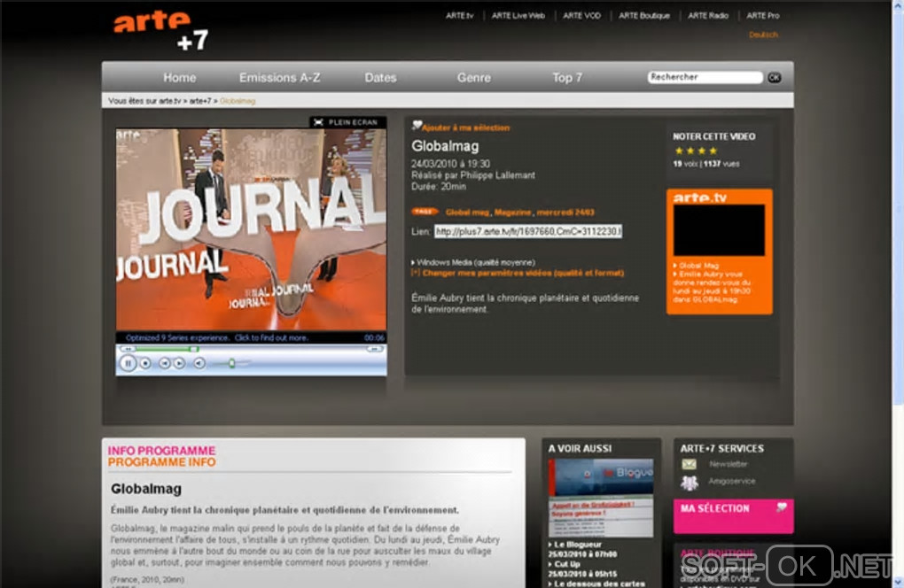Click the arte.tv breadcrumb link
The image size is (904, 588).
pos(169,101)
